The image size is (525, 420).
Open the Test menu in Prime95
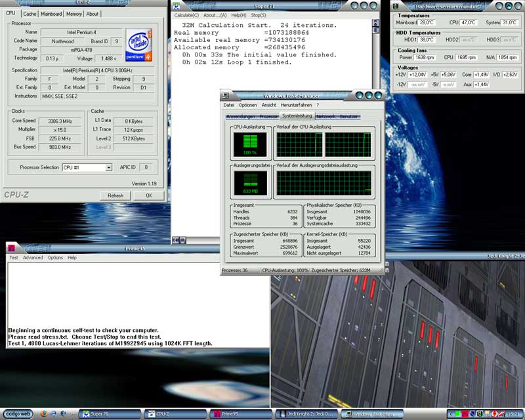tap(14, 257)
